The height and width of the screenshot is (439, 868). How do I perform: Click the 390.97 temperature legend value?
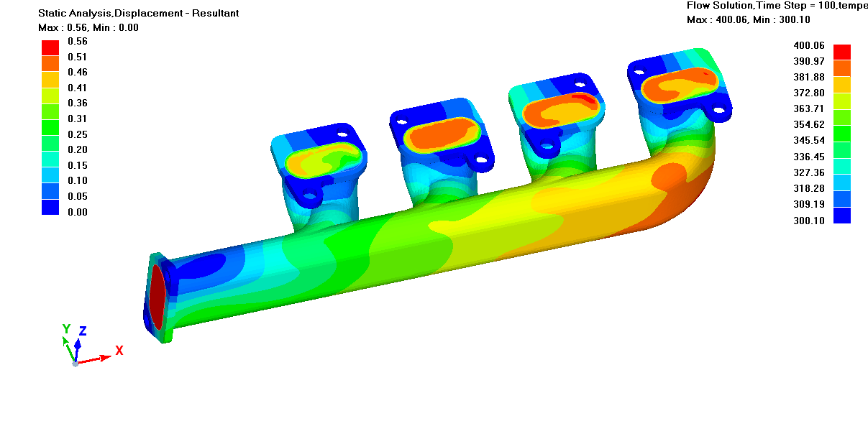click(809, 61)
